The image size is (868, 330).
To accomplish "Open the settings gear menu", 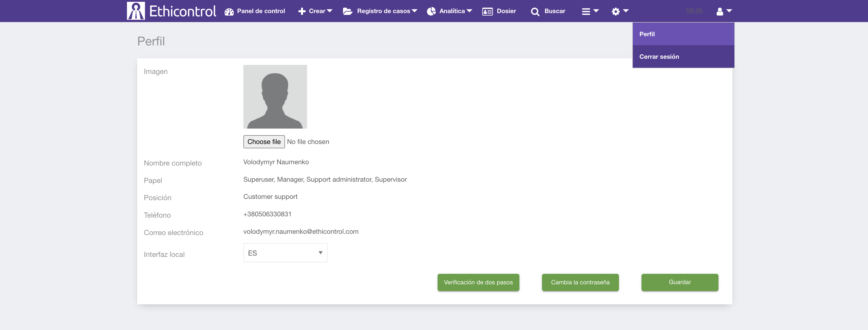I will [616, 12].
